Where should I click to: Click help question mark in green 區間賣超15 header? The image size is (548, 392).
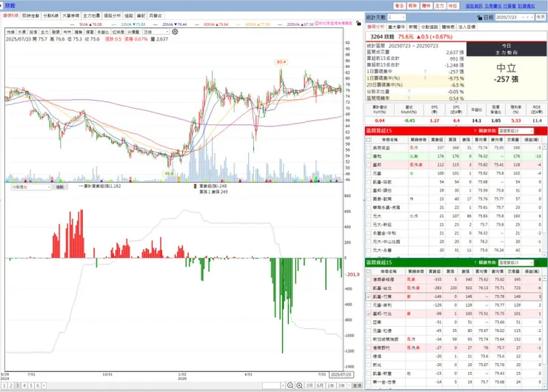475,263
